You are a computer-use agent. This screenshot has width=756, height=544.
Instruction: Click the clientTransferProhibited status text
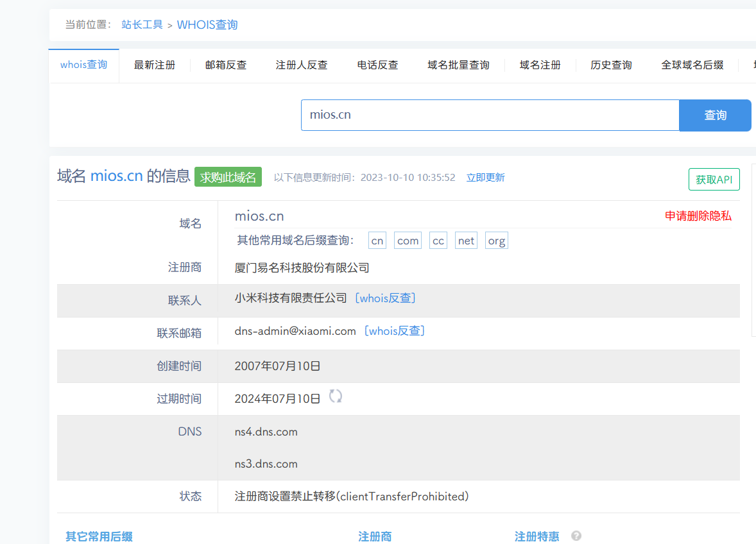tap(352, 497)
